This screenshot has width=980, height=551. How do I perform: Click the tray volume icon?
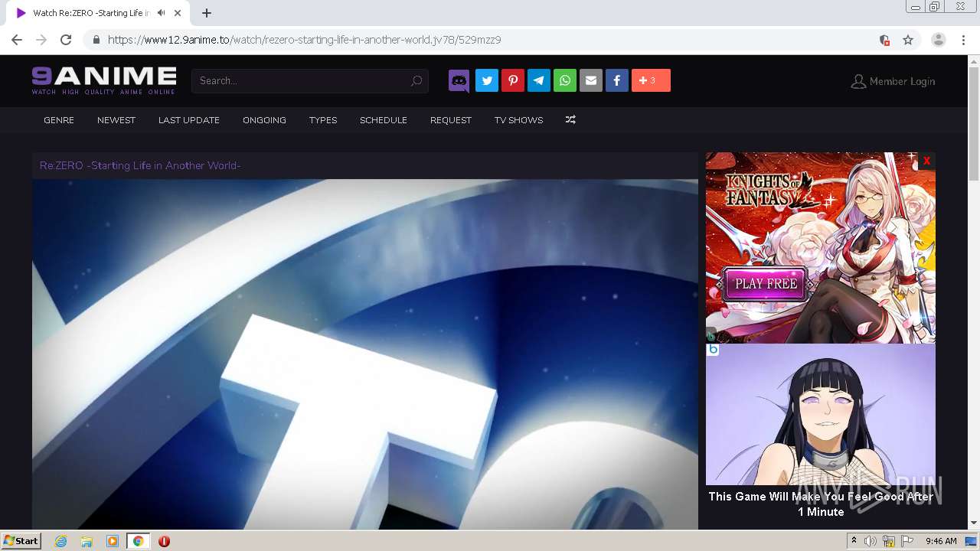click(x=871, y=541)
